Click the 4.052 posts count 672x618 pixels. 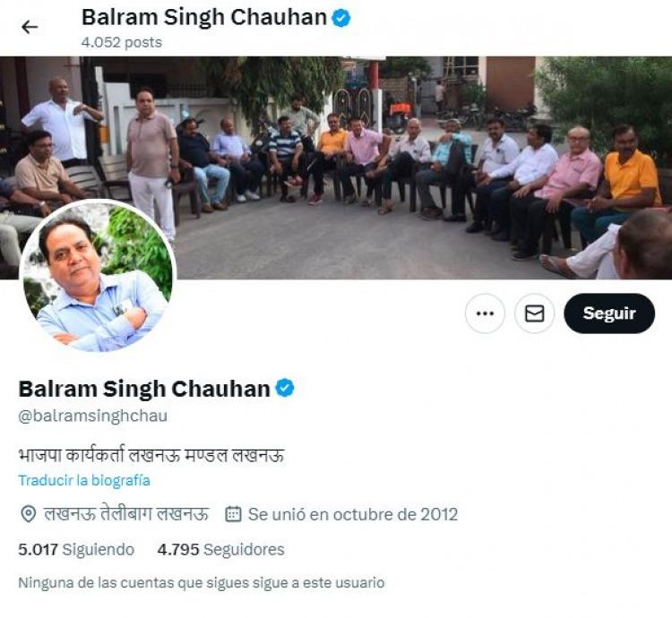point(122,42)
